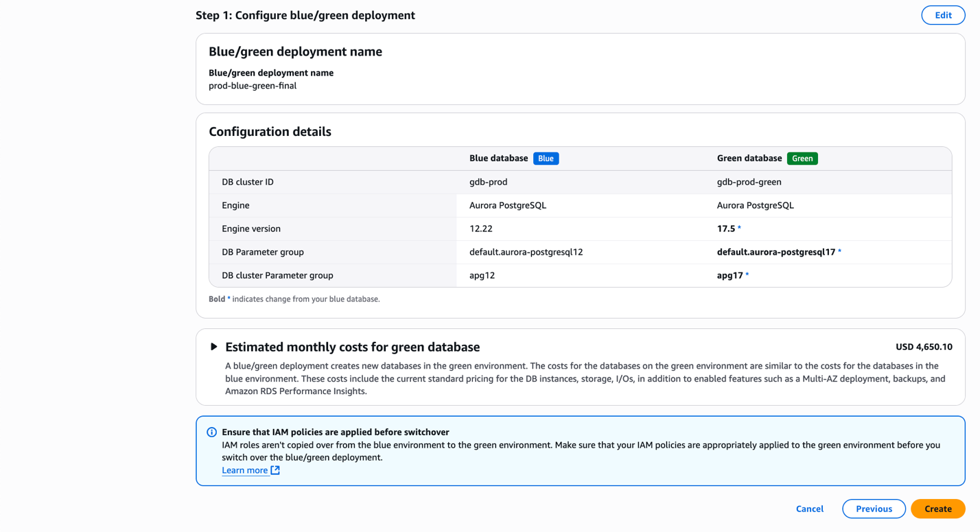This screenshot has height=532, width=980.
Task: Select the gdb-prod-green cluster ID cell
Action: pos(749,182)
